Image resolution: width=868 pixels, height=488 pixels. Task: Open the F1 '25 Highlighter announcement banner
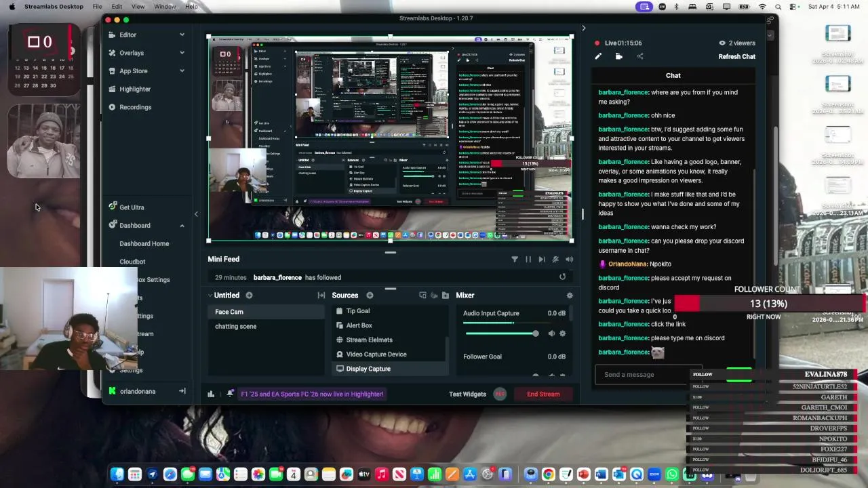312,394
